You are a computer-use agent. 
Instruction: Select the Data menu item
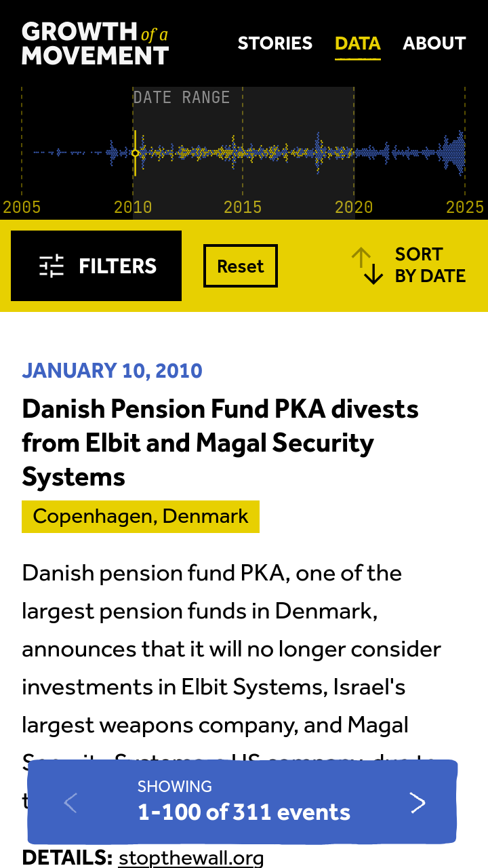[358, 43]
